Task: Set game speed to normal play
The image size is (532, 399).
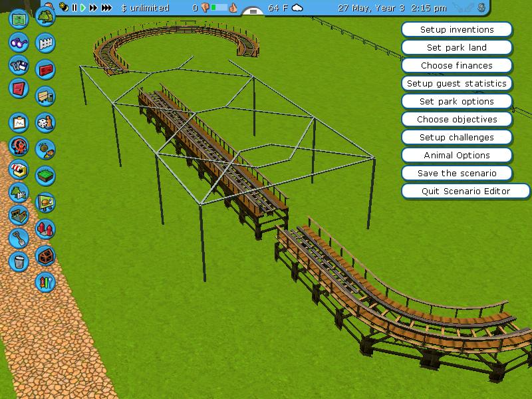Action: pos(82,7)
